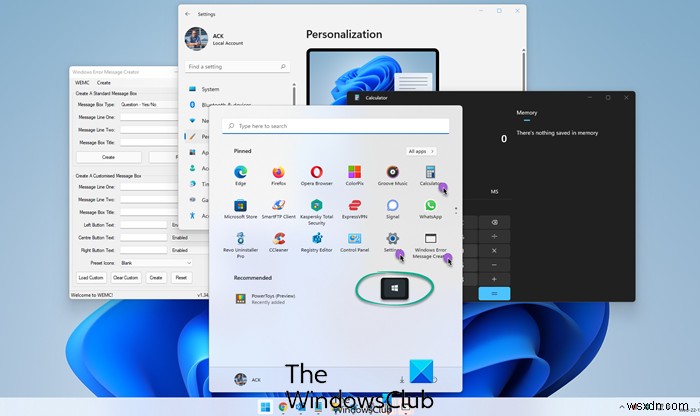Click Create button for standard message box
The width and height of the screenshot is (700, 416).
click(x=108, y=157)
